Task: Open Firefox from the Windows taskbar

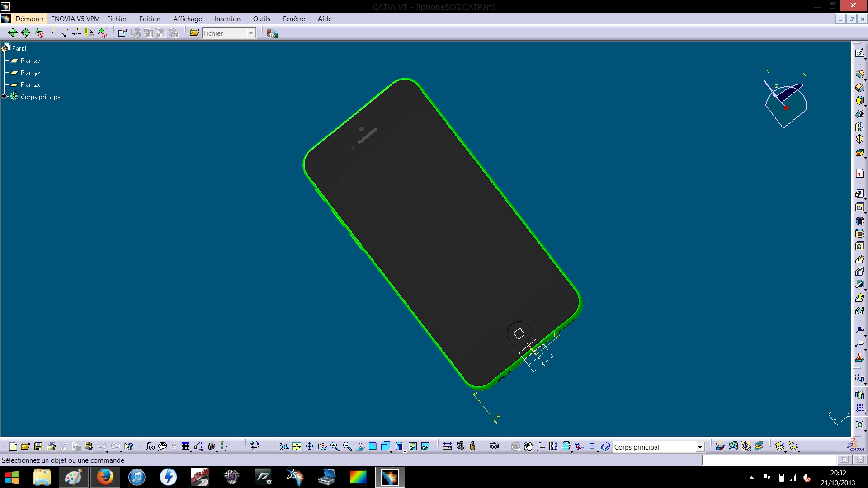Action: pyautogui.click(x=105, y=477)
